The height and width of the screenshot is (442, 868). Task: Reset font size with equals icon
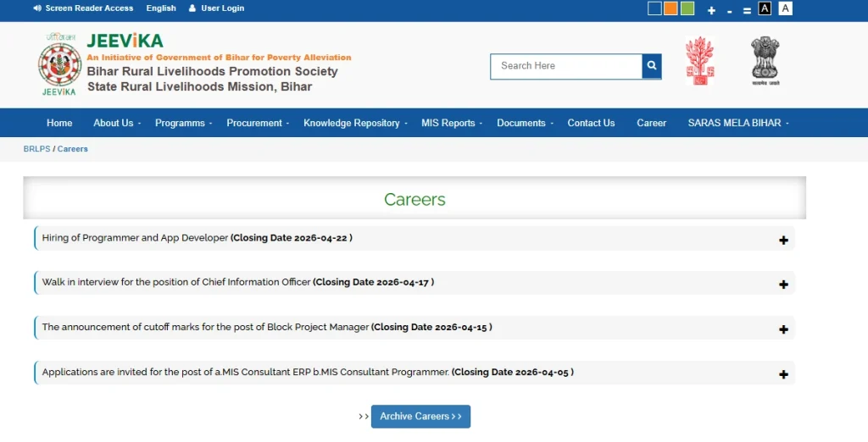pos(747,10)
